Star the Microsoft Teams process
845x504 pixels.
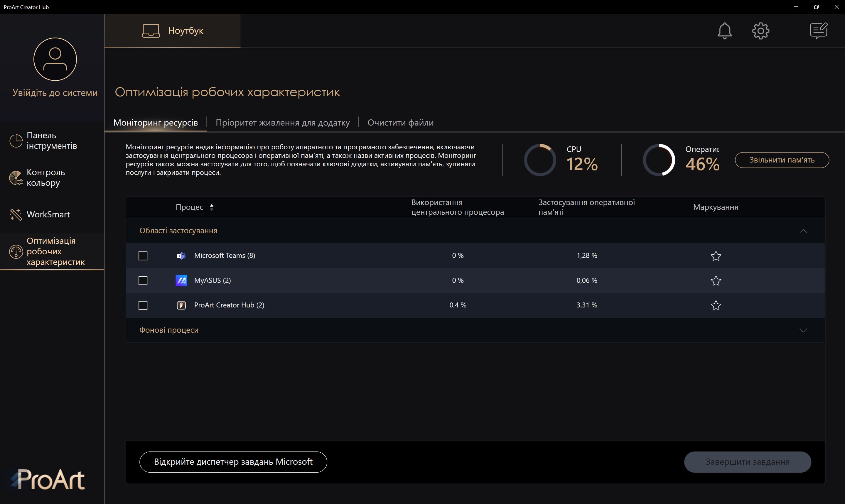point(716,256)
